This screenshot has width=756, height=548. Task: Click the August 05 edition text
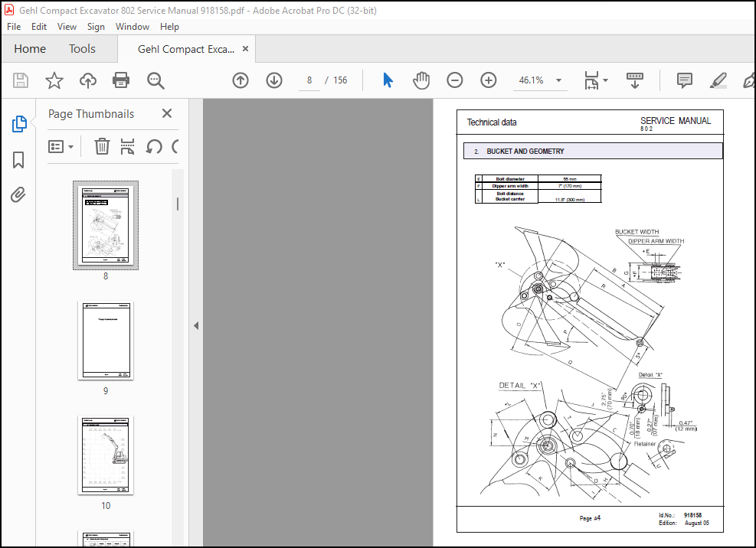697,523
